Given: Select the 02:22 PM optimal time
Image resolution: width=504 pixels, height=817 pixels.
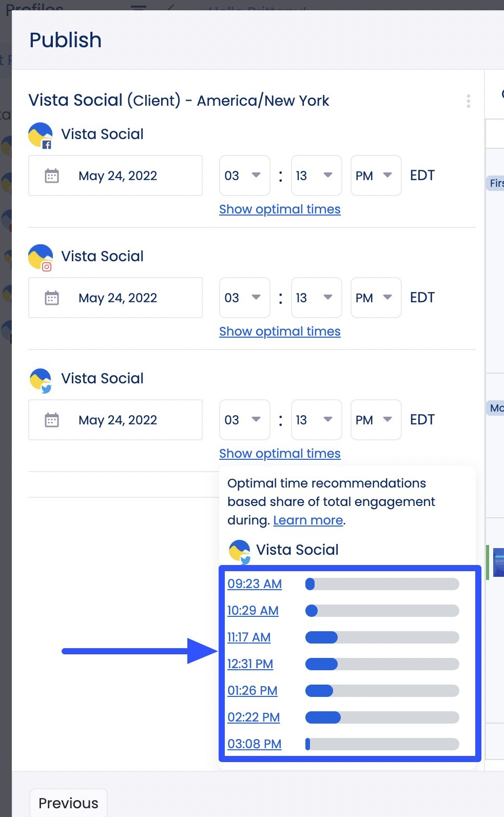Looking at the screenshot, I should click(x=254, y=717).
